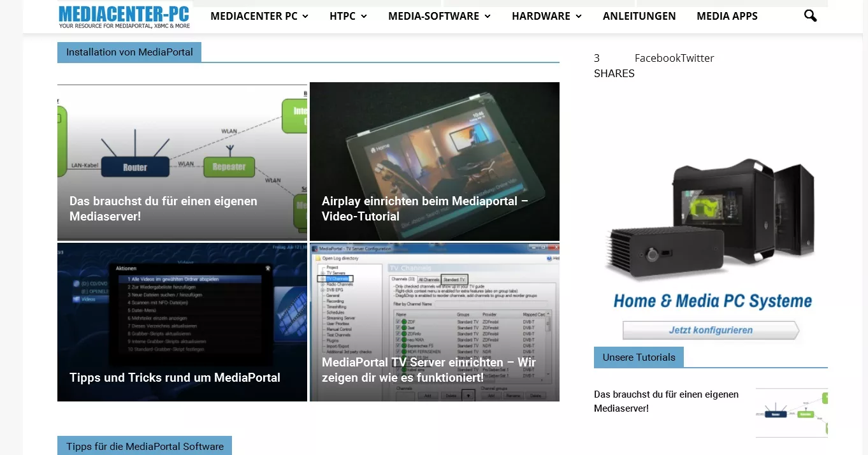
Task: Expand the MEDIA-SOFTWARE menu chevron
Action: click(488, 17)
